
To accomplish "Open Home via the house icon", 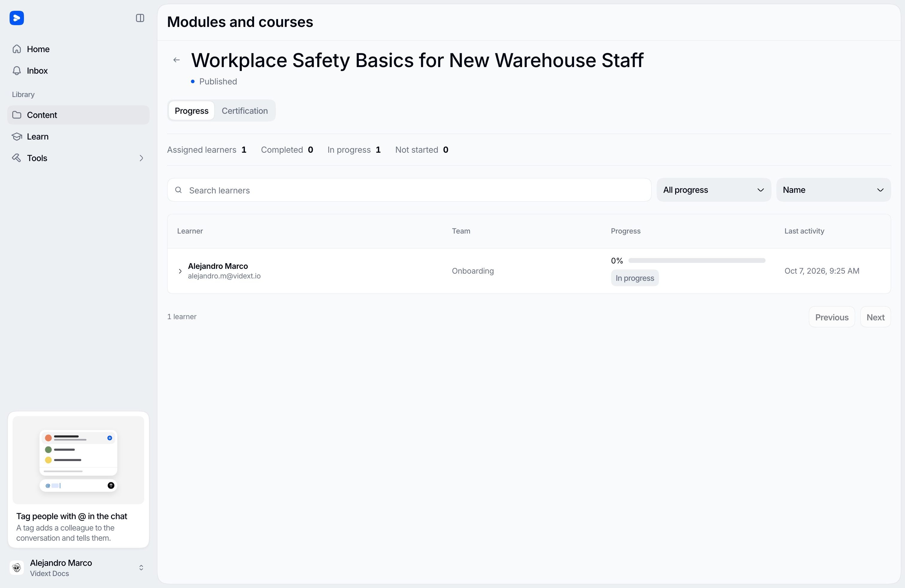I will (17, 49).
